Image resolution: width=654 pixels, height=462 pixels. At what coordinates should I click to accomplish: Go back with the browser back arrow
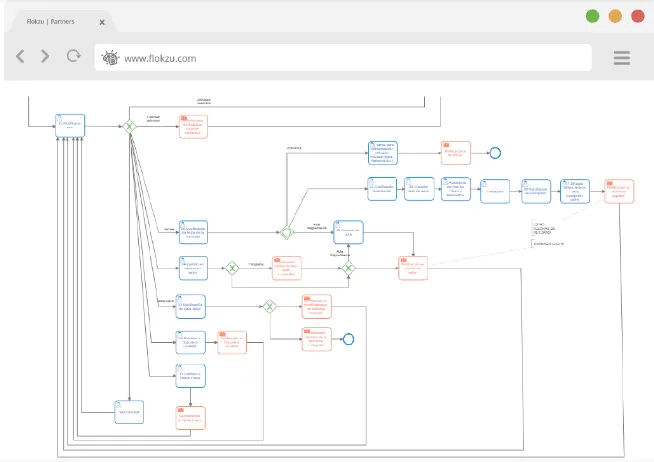point(20,56)
